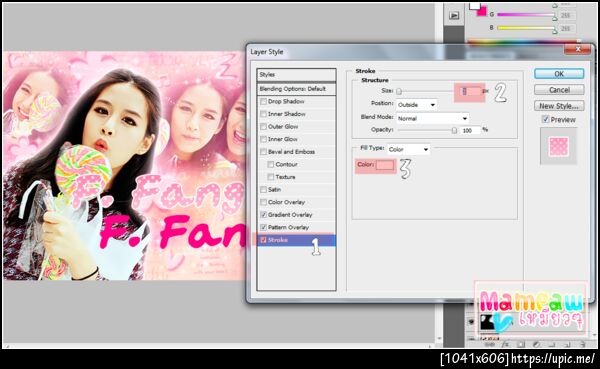600x369 pixels.
Task: Check the Contour sub-option box
Action: tap(271, 165)
